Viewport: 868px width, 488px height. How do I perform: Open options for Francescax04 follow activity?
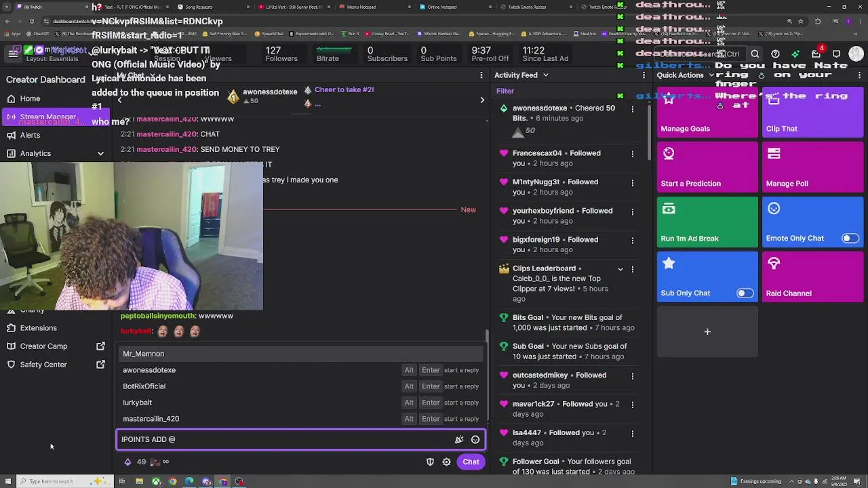[633, 154]
